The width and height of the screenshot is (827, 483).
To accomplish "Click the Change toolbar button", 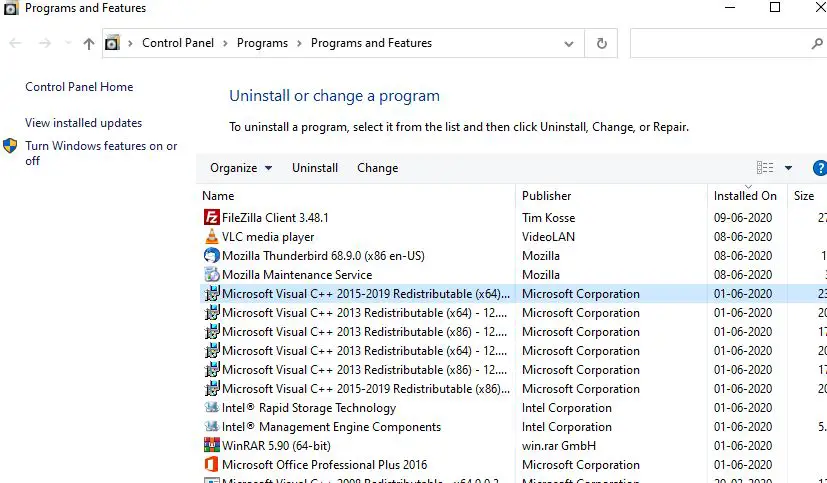I will coord(378,168).
